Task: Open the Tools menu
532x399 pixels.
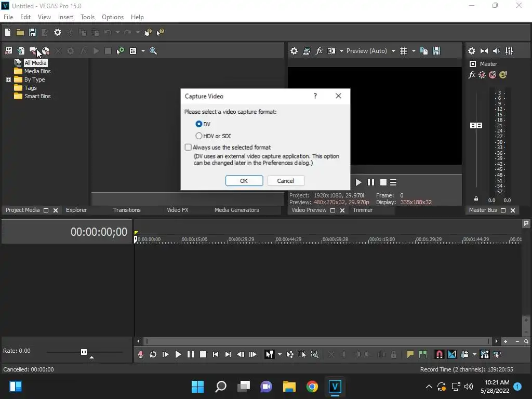Action: pyautogui.click(x=87, y=17)
